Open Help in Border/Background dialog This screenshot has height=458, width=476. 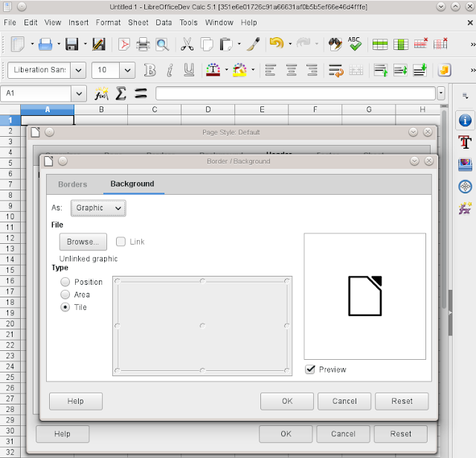(76, 401)
